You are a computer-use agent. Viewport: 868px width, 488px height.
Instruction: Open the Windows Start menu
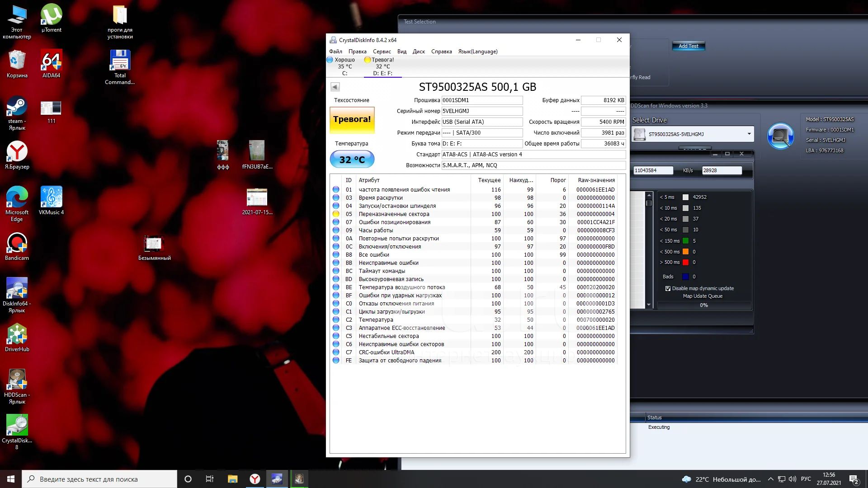click(x=11, y=479)
